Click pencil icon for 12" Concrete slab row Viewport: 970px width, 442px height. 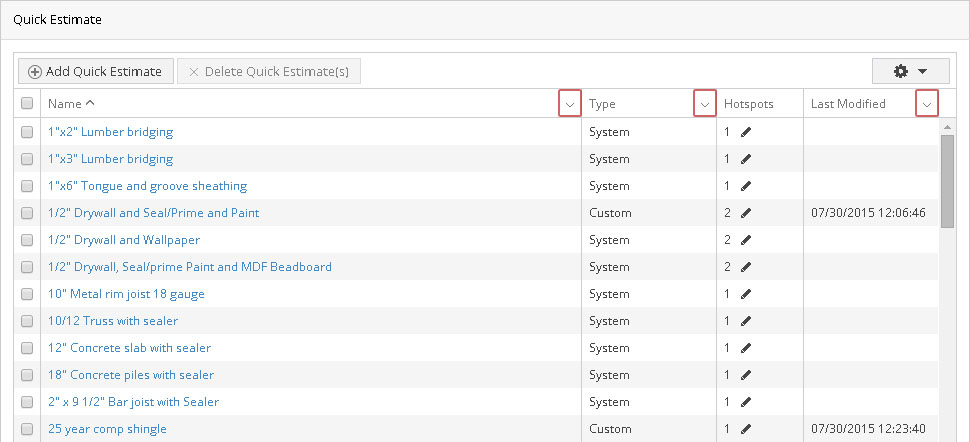[746, 348]
